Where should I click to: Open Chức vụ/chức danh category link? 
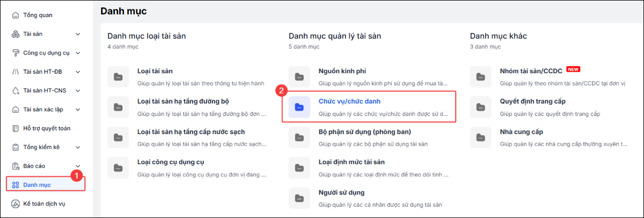point(350,101)
